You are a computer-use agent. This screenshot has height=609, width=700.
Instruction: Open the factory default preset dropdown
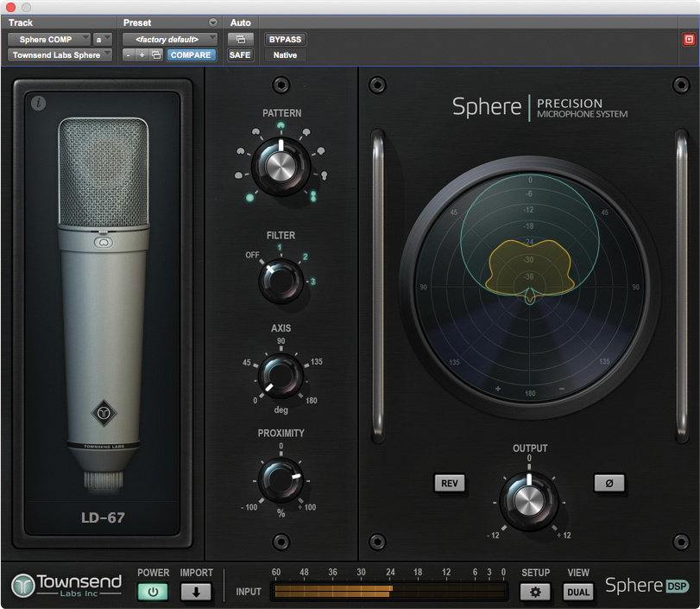point(169,40)
